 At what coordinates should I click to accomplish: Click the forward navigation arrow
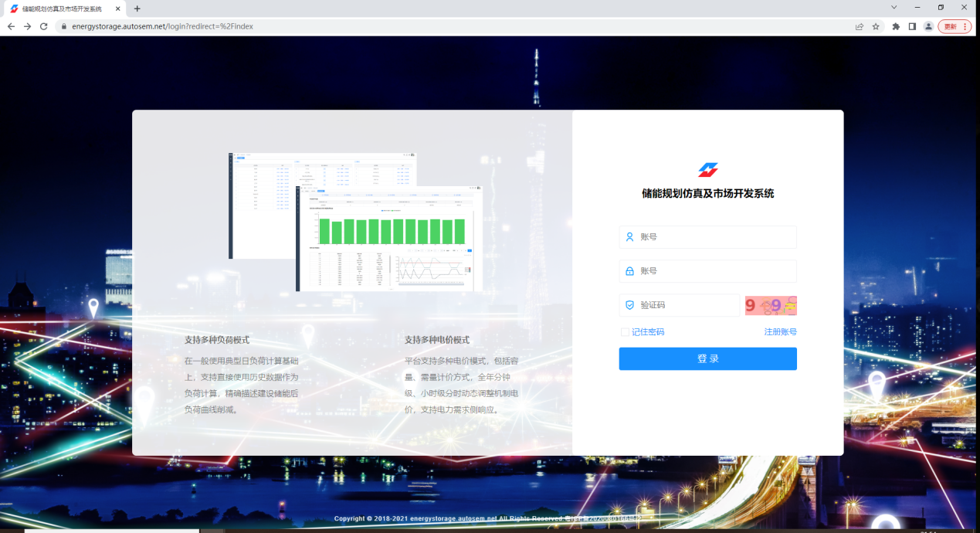pos(27,26)
